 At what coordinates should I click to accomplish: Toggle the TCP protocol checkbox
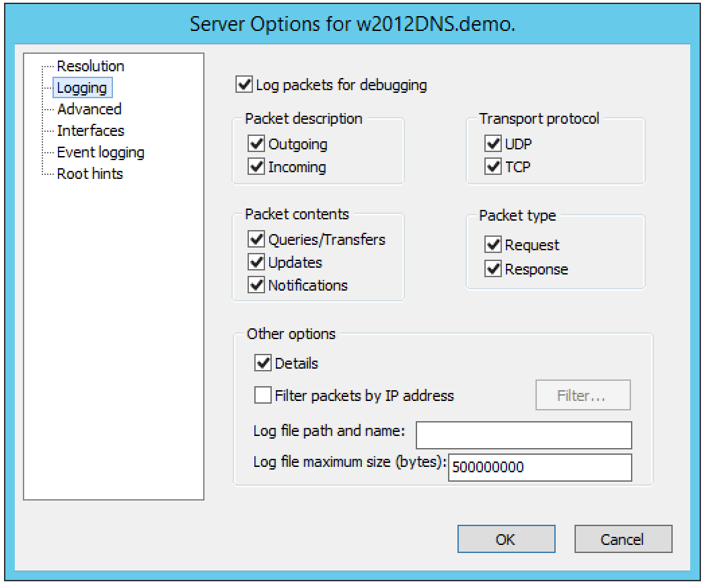pyautogui.click(x=493, y=166)
